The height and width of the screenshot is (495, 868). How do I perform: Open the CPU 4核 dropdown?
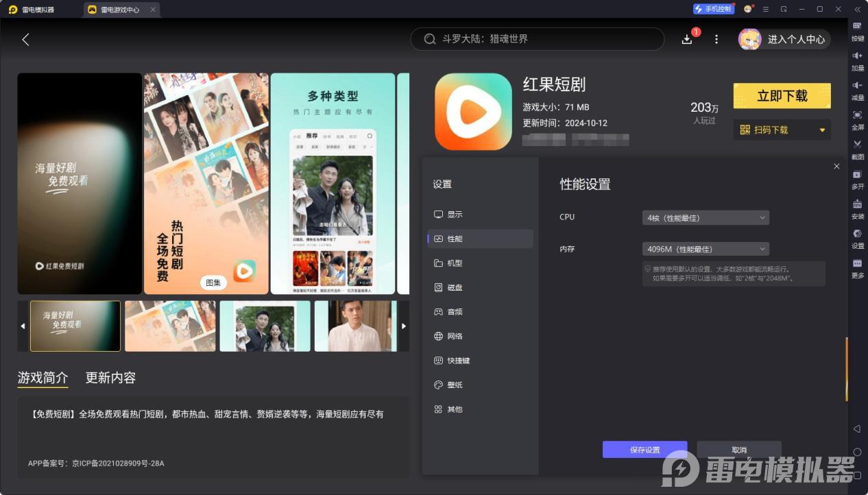[x=706, y=217]
